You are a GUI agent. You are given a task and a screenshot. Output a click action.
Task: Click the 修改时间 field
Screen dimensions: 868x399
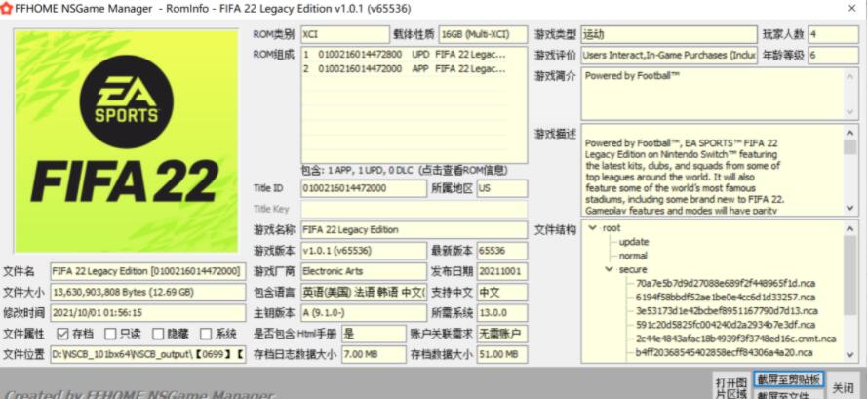(x=148, y=313)
